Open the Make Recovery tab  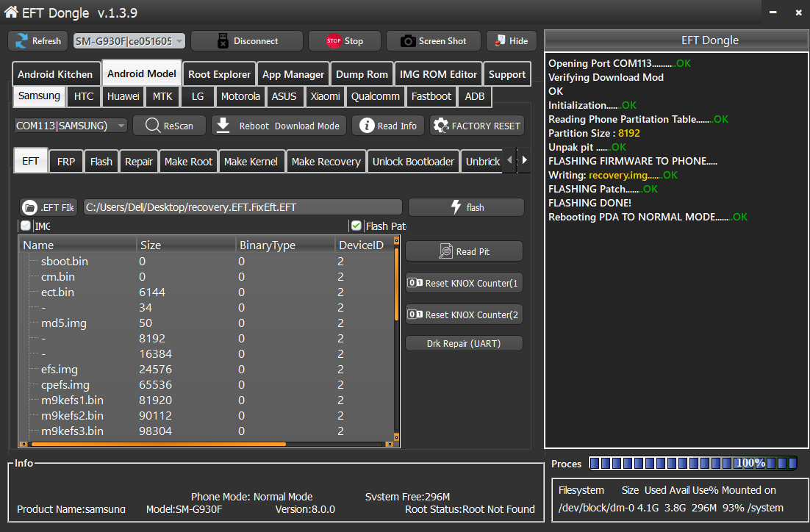tap(326, 162)
